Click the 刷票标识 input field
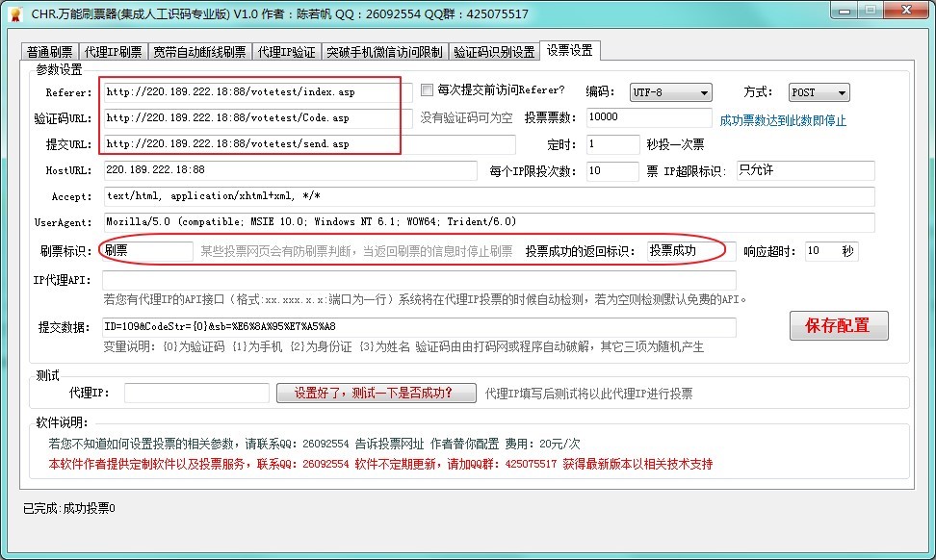Screen dimensions: 936x560 click(x=146, y=251)
